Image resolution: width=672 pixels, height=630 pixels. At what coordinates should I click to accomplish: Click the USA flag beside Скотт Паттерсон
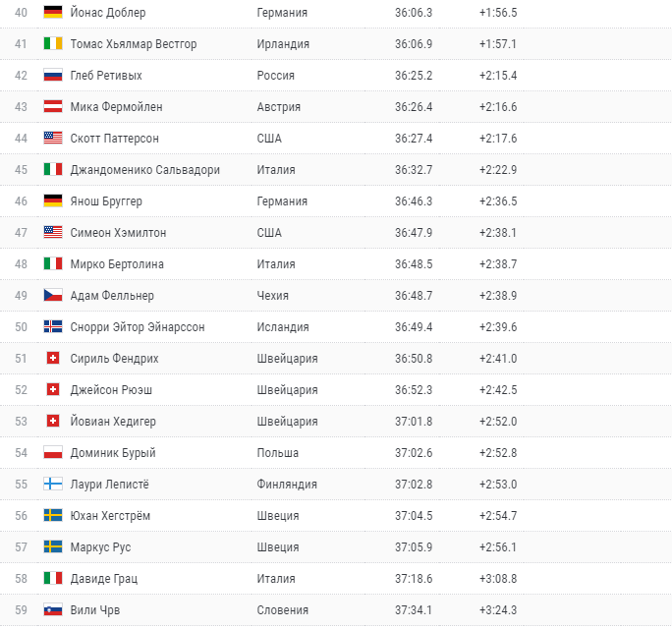point(53,139)
